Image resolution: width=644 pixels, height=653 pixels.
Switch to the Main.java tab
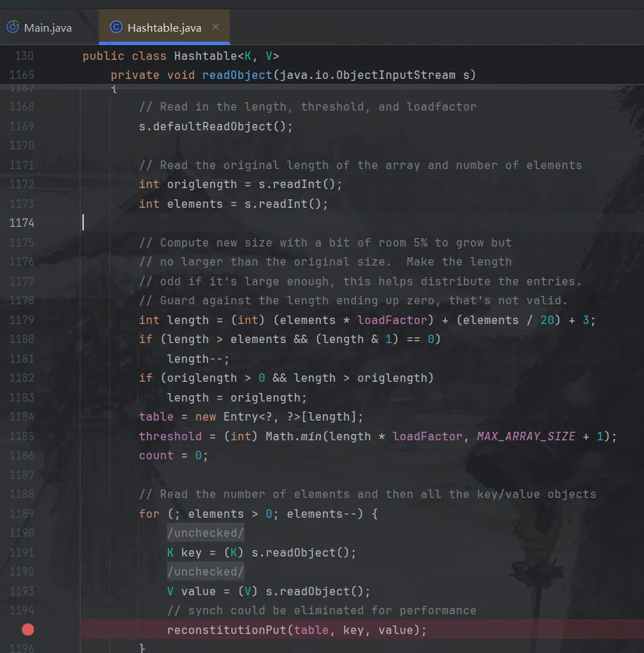pos(47,27)
